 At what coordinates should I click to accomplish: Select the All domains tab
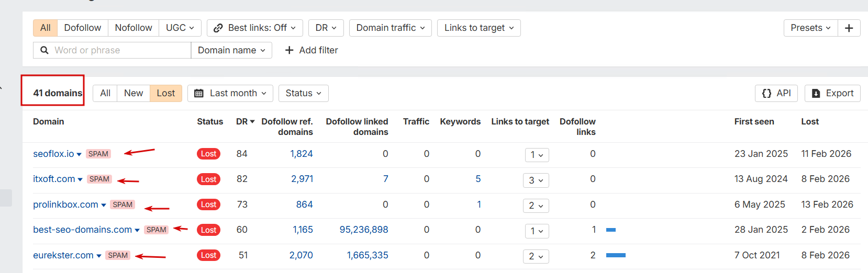(105, 93)
